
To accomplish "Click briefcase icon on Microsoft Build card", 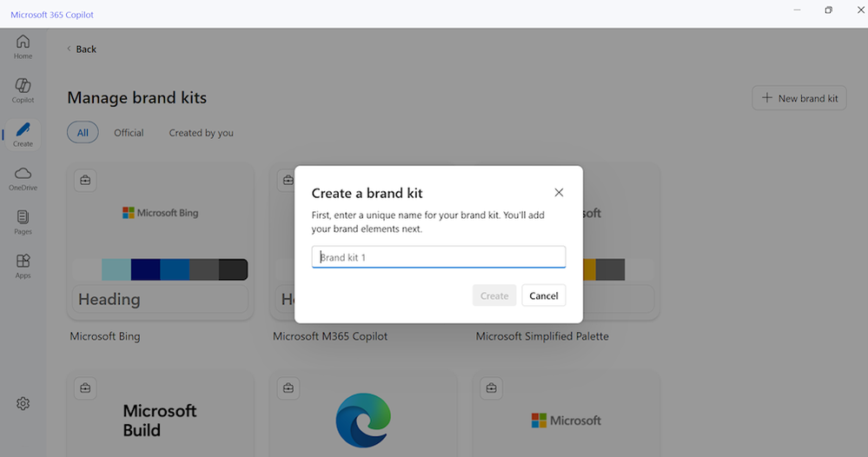I will (x=85, y=388).
